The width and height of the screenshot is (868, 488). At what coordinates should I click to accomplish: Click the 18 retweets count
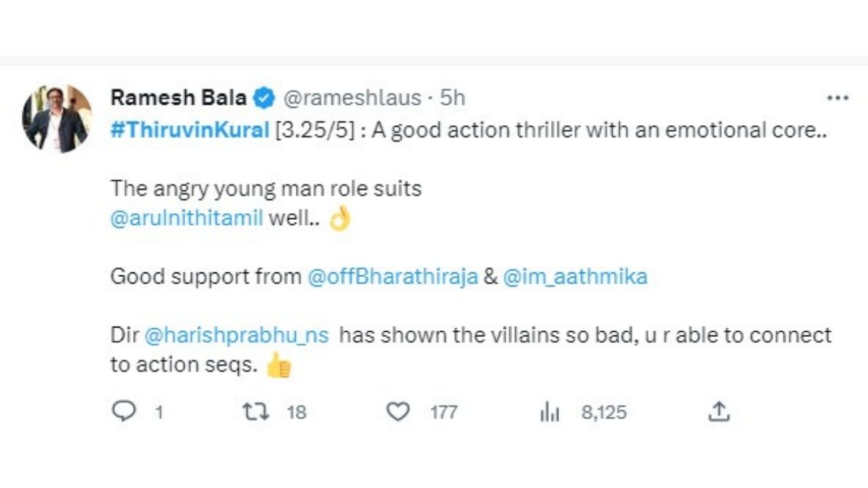point(297,413)
